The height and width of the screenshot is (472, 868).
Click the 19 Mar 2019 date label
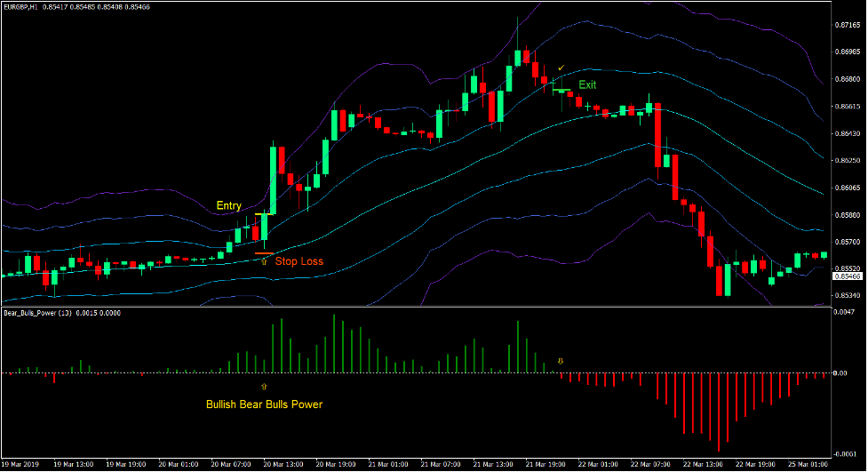coord(21,464)
